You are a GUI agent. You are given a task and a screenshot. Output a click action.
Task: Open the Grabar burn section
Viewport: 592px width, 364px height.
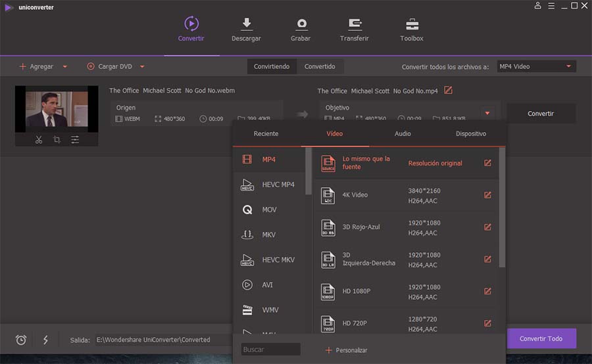[301, 30]
